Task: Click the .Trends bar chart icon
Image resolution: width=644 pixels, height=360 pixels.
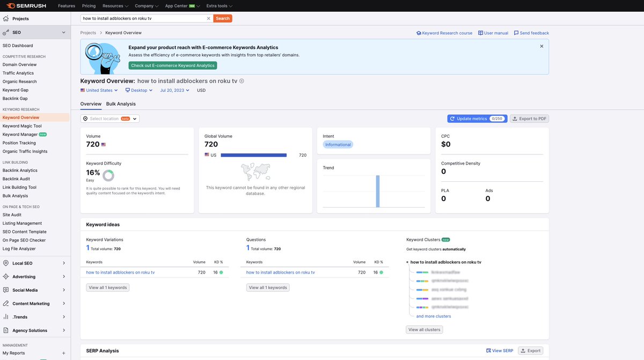Action: [x=6, y=317]
